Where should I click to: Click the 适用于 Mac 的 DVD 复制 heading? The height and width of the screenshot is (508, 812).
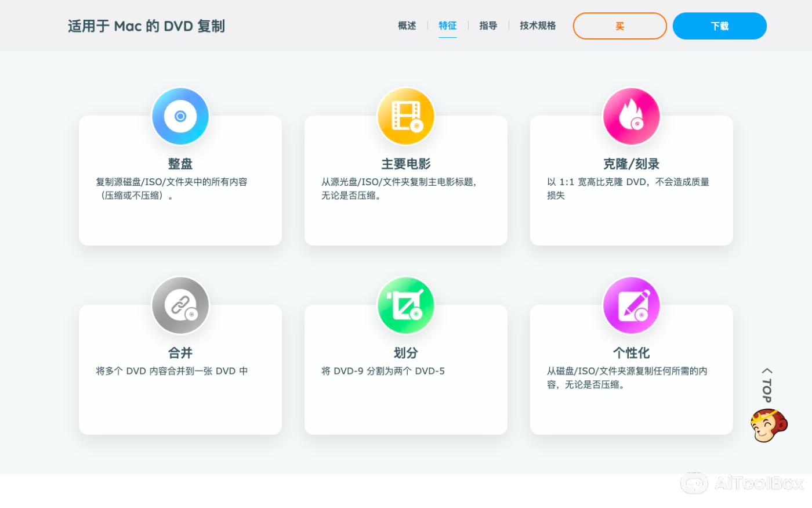coord(146,26)
